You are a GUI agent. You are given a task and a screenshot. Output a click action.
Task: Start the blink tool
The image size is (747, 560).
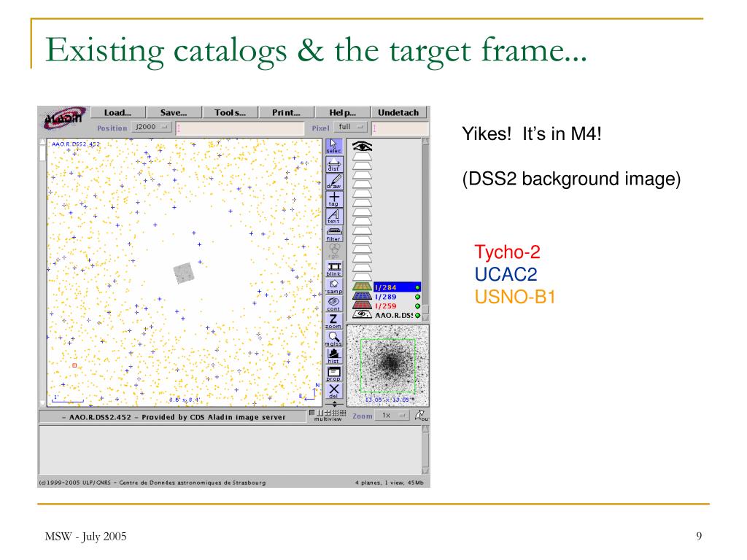(x=333, y=268)
